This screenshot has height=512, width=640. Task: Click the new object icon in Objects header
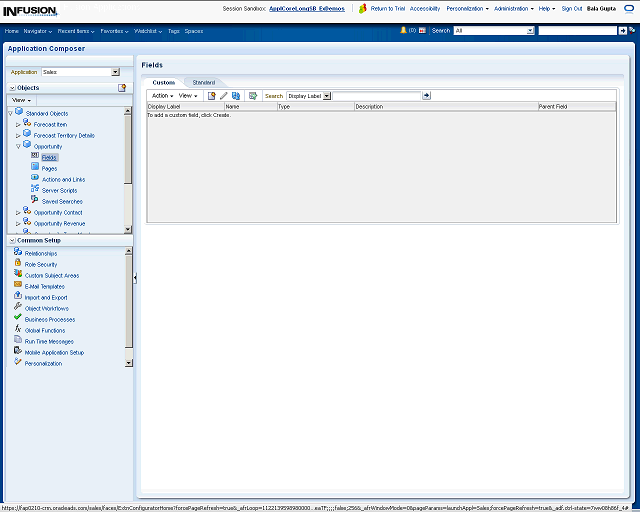click(122, 88)
